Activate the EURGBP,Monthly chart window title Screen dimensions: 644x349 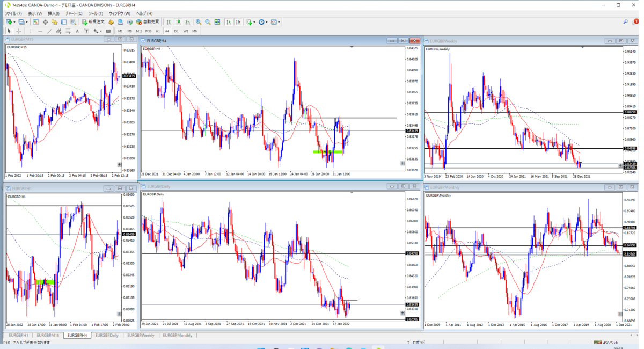point(445,187)
